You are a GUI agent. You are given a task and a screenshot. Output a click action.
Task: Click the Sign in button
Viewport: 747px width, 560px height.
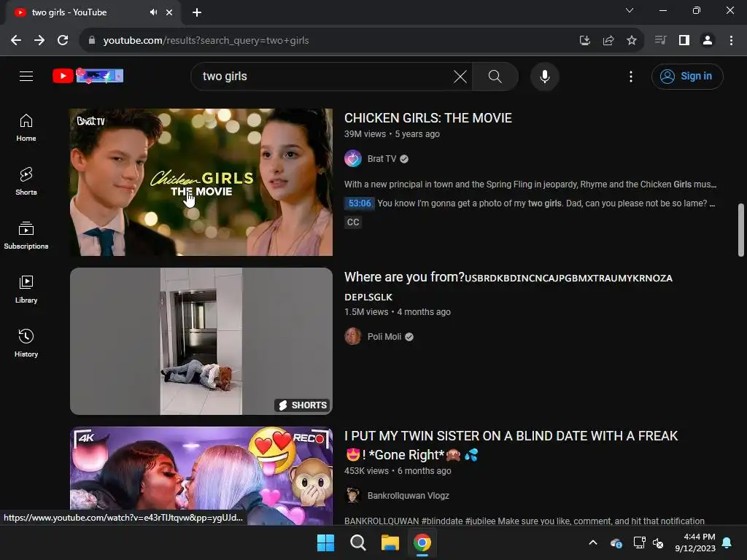tap(687, 76)
